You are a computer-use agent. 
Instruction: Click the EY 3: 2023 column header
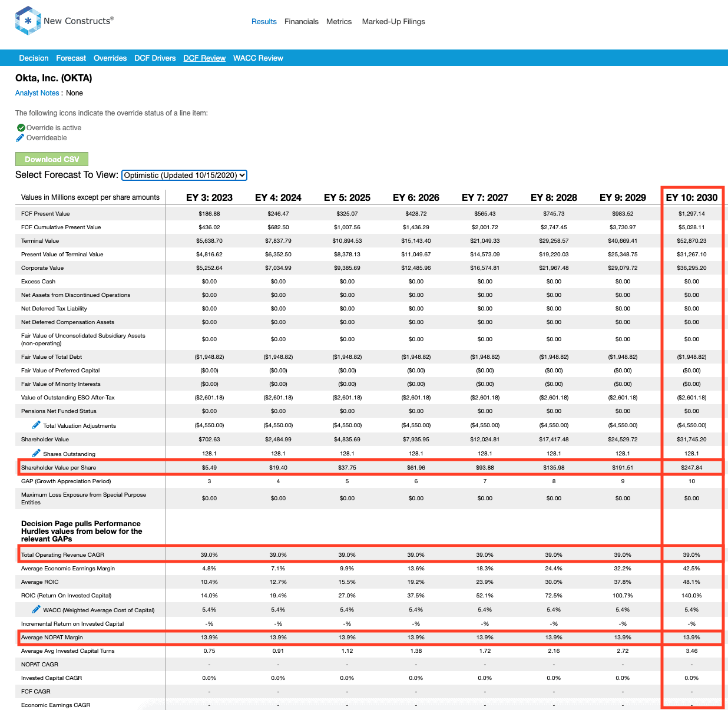pos(209,197)
